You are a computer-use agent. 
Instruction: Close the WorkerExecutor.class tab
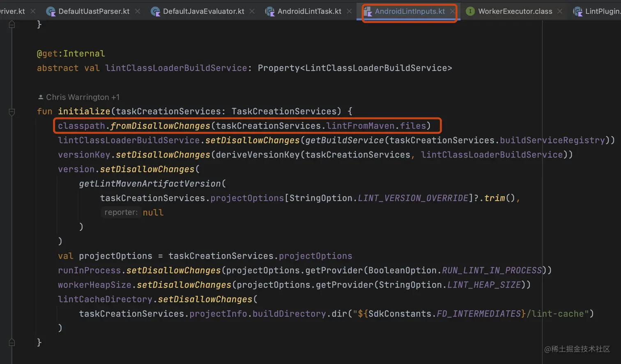(560, 11)
